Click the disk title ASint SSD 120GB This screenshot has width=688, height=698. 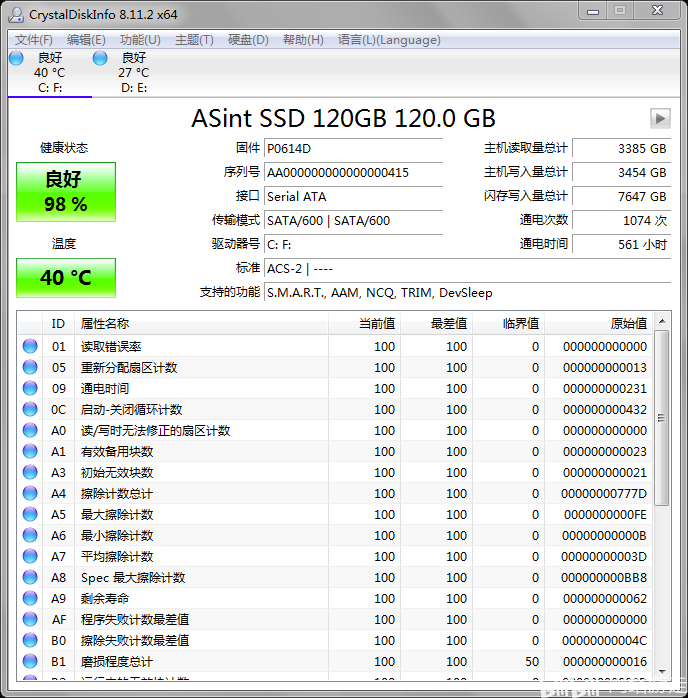[x=343, y=118]
